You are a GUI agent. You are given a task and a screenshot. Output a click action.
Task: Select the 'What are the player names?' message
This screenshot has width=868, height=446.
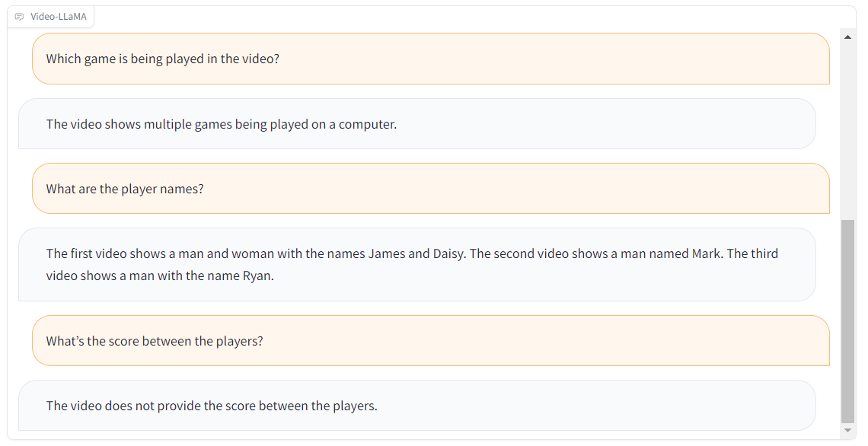coord(431,189)
